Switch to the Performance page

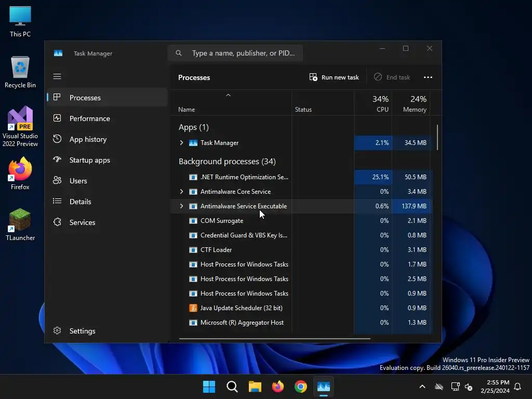[107, 118]
